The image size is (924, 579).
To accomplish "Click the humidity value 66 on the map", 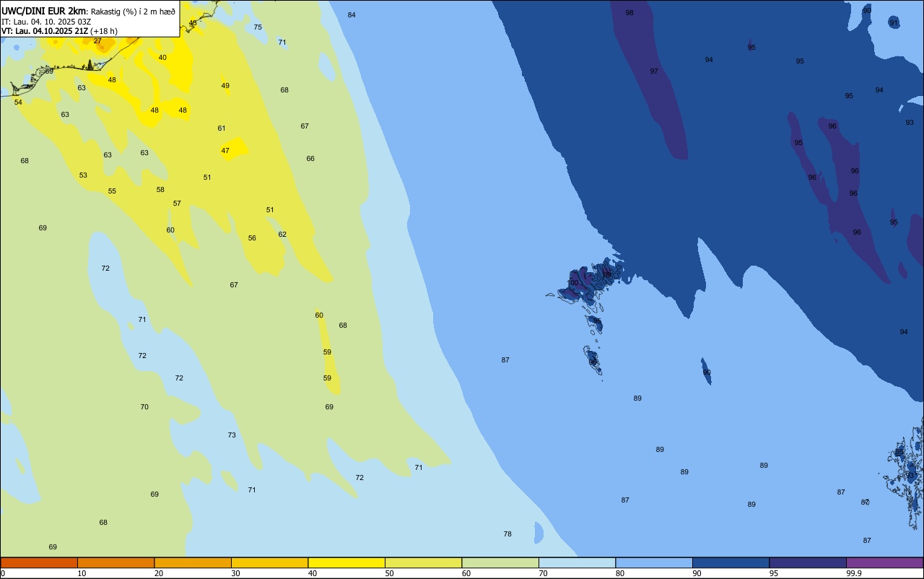I will click(310, 158).
